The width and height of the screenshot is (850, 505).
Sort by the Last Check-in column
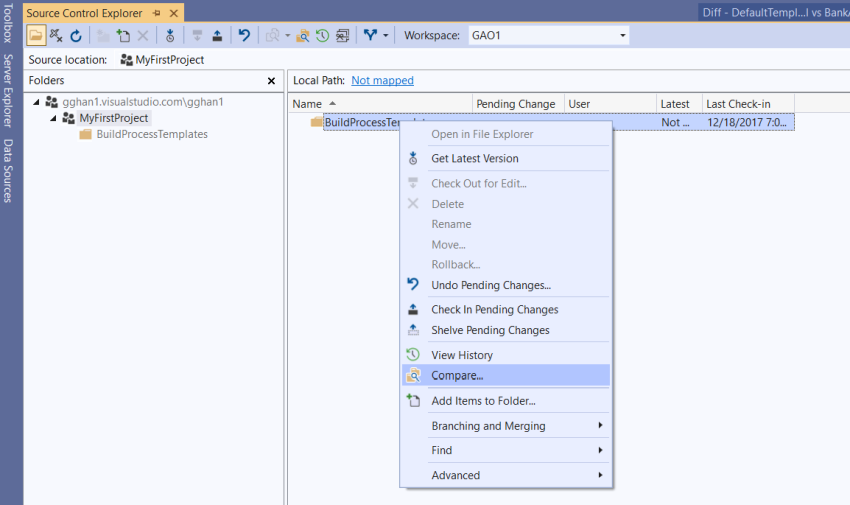click(749, 103)
